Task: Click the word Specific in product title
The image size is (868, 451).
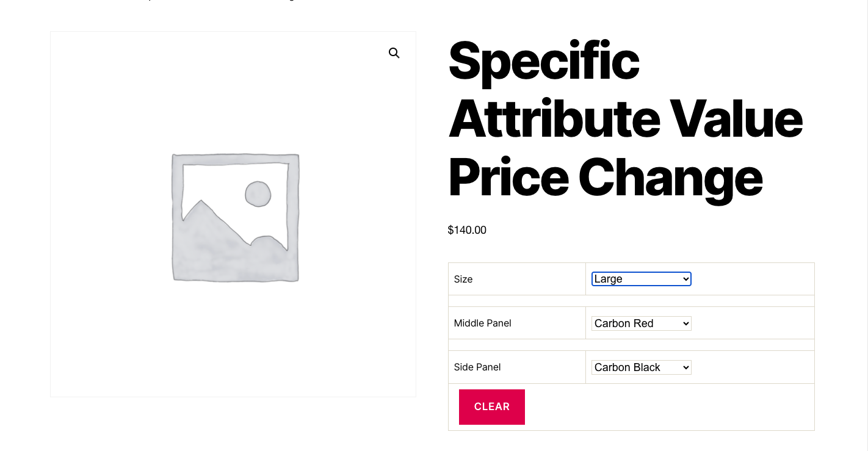Action: [x=544, y=61]
